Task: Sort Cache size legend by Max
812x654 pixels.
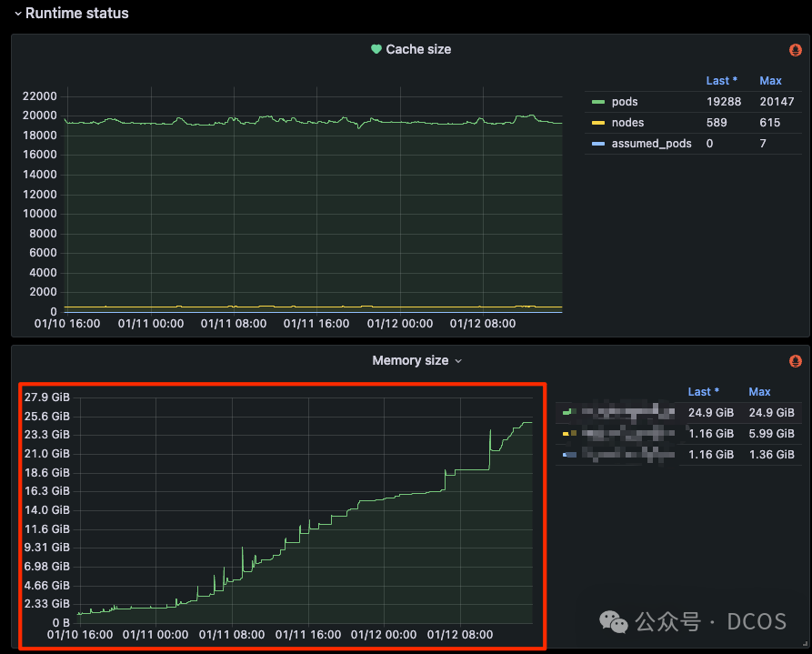Action: (x=770, y=81)
